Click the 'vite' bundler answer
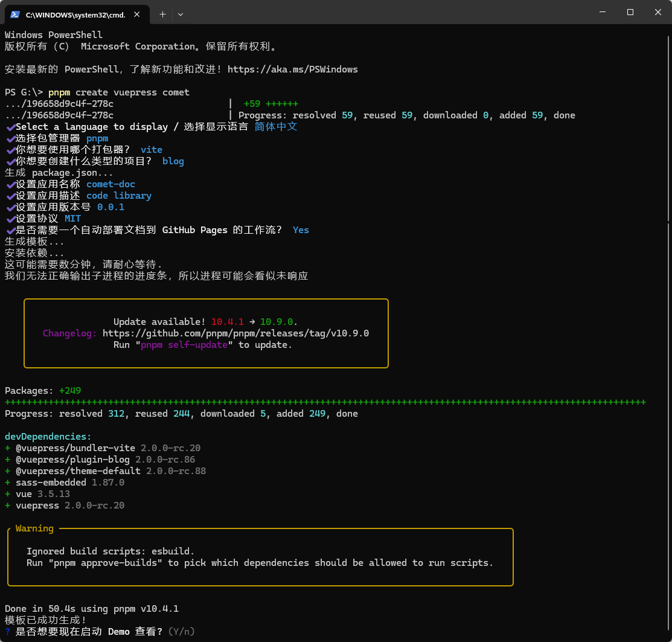Screen dimensions: 672x642 point(152,150)
